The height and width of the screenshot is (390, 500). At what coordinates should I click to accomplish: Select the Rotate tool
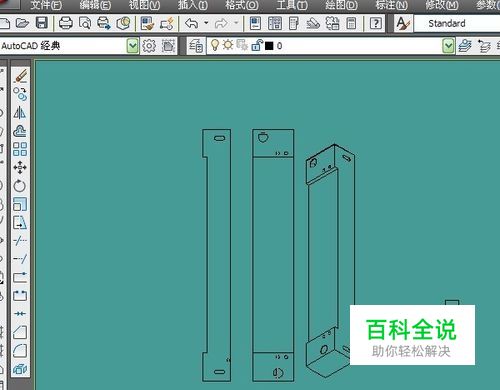click(x=20, y=186)
